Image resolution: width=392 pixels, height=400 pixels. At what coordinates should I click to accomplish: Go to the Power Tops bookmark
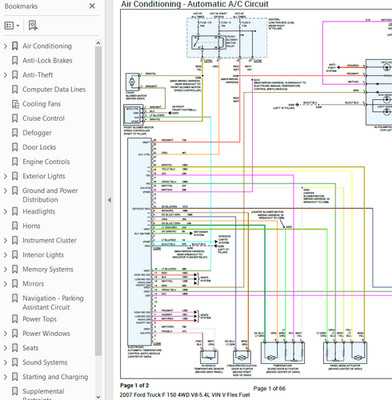pos(39,319)
